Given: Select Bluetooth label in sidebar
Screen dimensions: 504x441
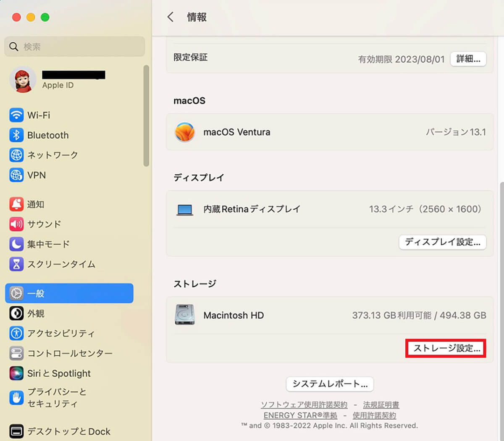Looking at the screenshot, I should (x=48, y=135).
